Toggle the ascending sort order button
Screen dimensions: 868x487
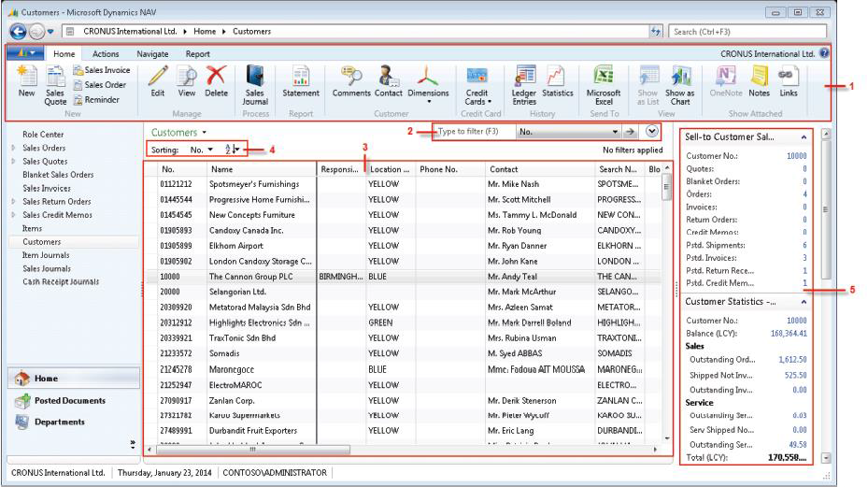coord(232,149)
